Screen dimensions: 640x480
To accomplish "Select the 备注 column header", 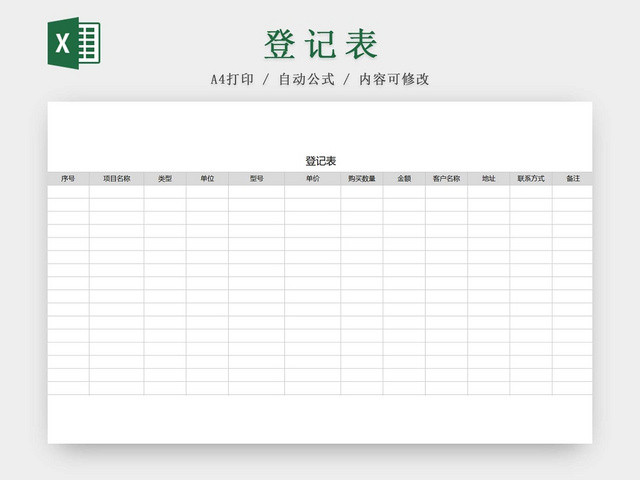I will [x=573, y=179].
